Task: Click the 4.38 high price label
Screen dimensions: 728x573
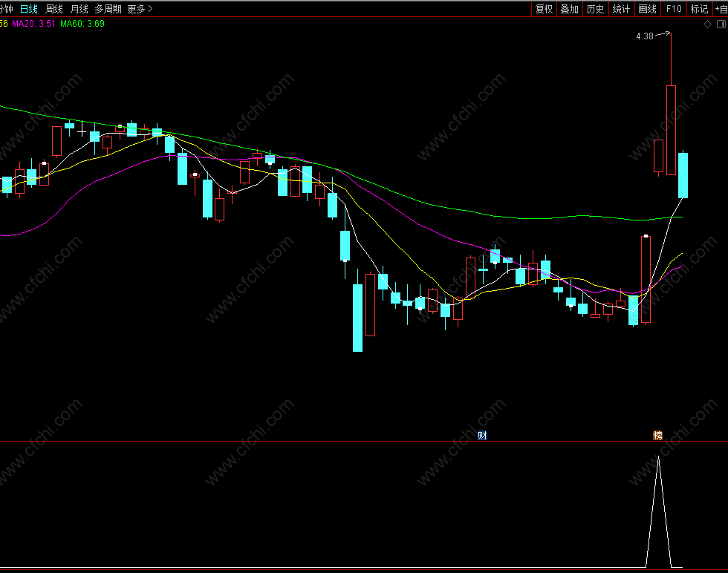Action: (x=645, y=36)
